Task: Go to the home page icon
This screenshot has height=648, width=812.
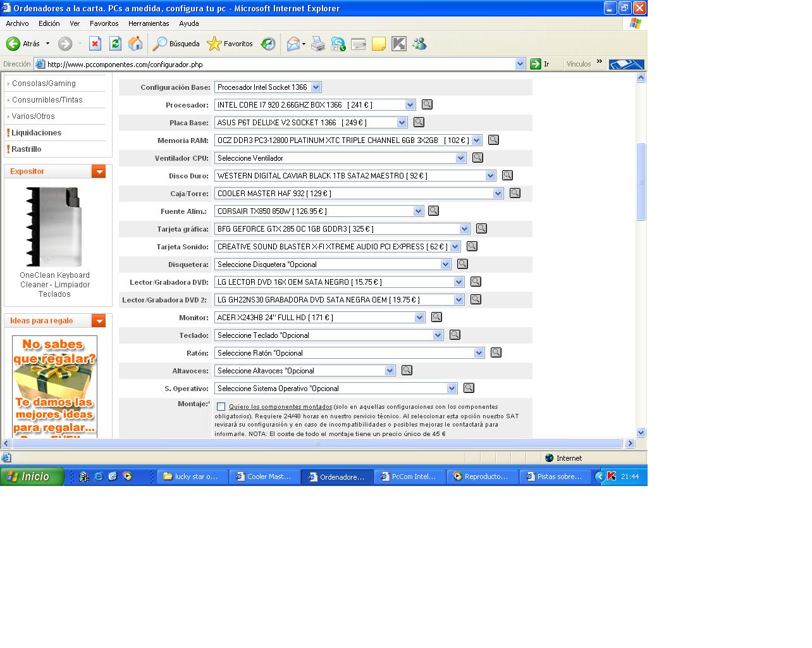Action: [135, 44]
